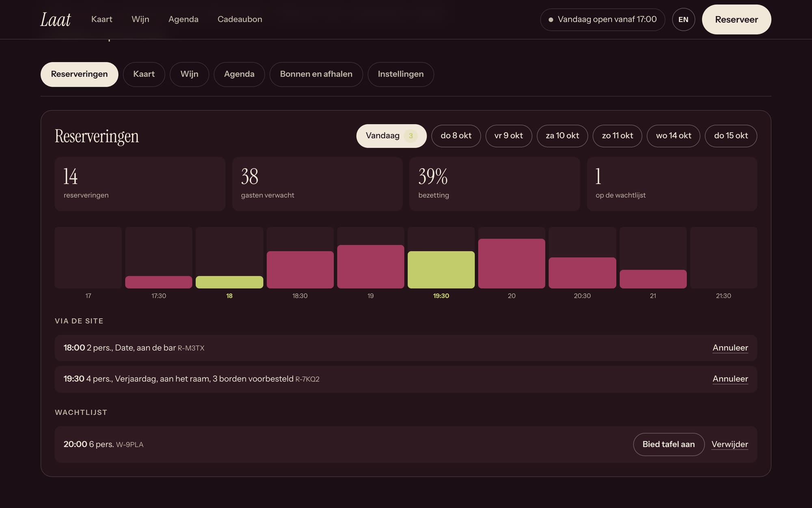Viewport: 812px width, 508px height.
Task: Click the Vandaag open vanaf 17:00 status pill
Action: (603, 20)
